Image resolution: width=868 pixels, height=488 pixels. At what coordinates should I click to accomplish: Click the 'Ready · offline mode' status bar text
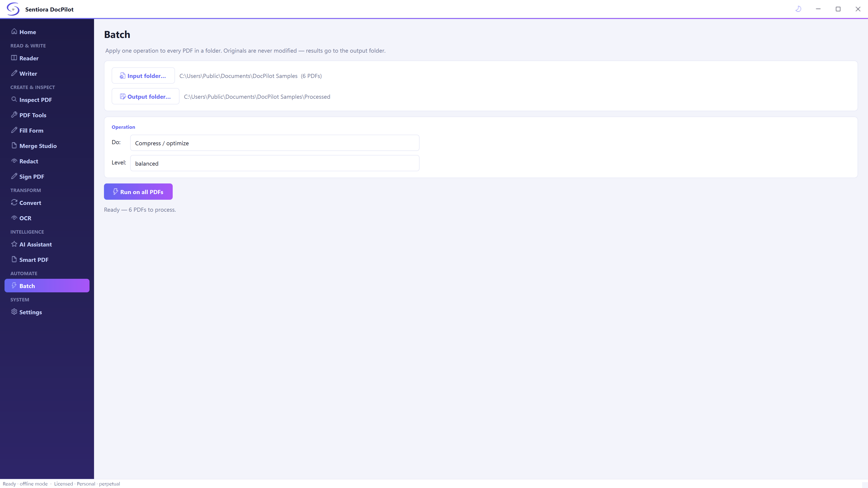pyautogui.click(x=25, y=484)
